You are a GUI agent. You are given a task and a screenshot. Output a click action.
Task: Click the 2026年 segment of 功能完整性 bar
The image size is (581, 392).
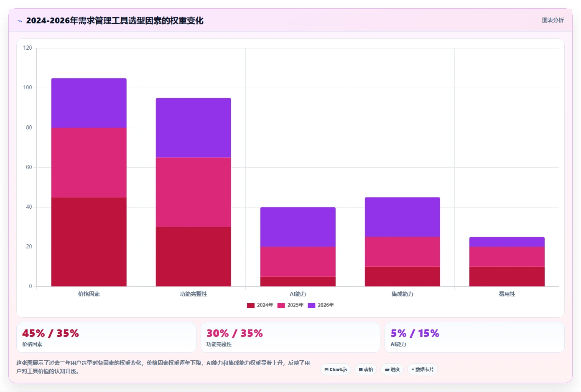tap(194, 128)
